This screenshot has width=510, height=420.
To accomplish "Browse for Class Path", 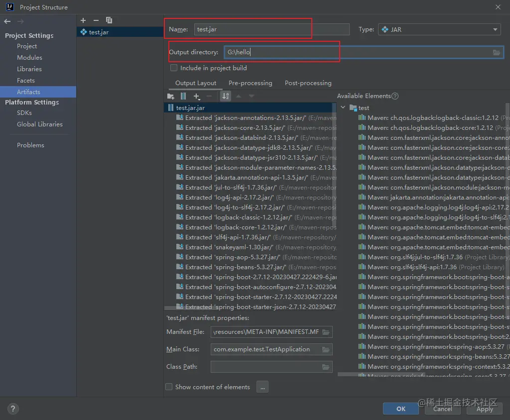I will pos(326,367).
